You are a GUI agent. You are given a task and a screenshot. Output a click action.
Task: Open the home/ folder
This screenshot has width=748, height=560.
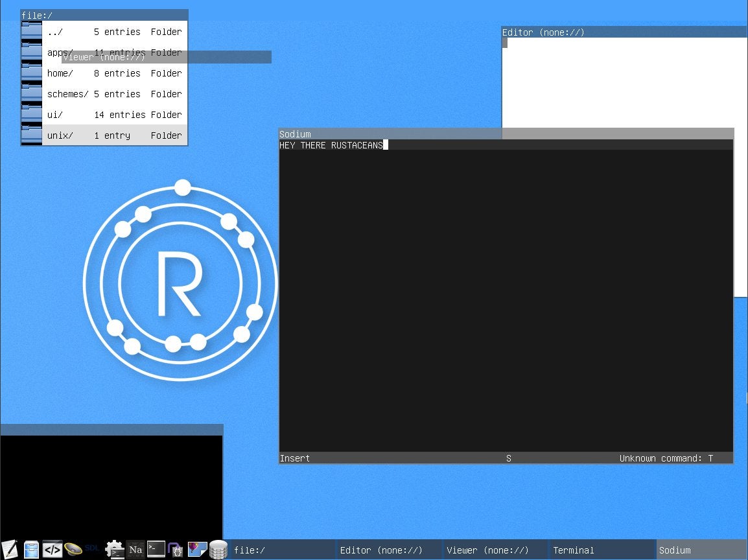point(60,73)
